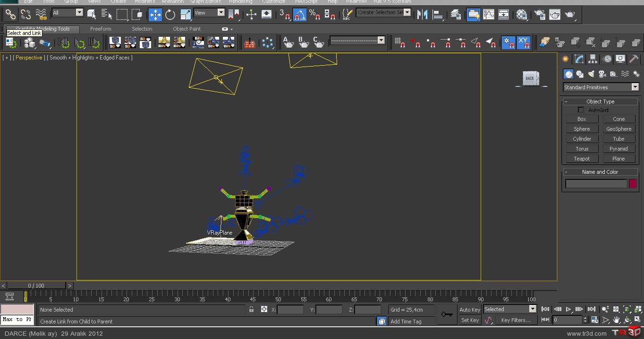The height and width of the screenshot is (339, 644).
Task: Click the current frame number field
Action: click(x=568, y=320)
